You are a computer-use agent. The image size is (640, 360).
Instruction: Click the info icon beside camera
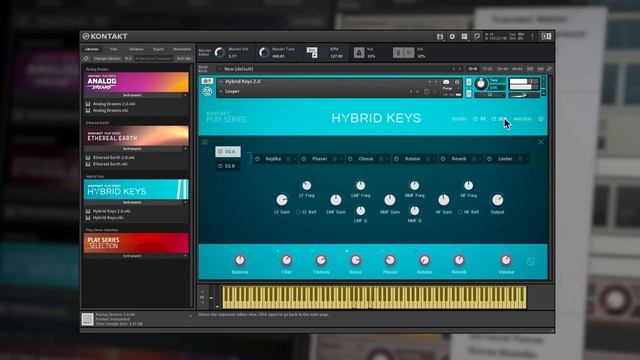[x=457, y=82]
